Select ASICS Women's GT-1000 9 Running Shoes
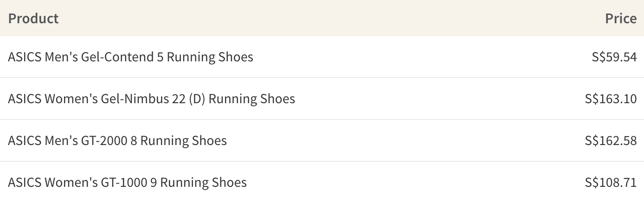 point(127,182)
